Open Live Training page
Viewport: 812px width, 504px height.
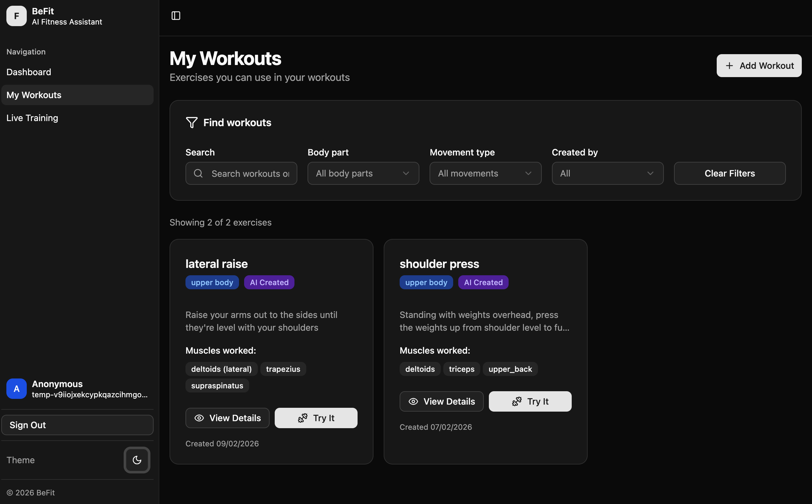tap(32, 118)
